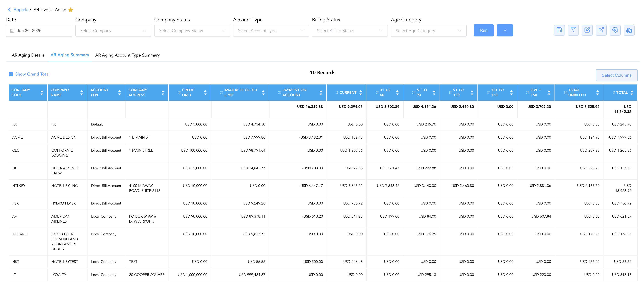Uncheck the Show Grand Total checkbox
This screenshot has height=282, width=644.
tap(11, 74)
